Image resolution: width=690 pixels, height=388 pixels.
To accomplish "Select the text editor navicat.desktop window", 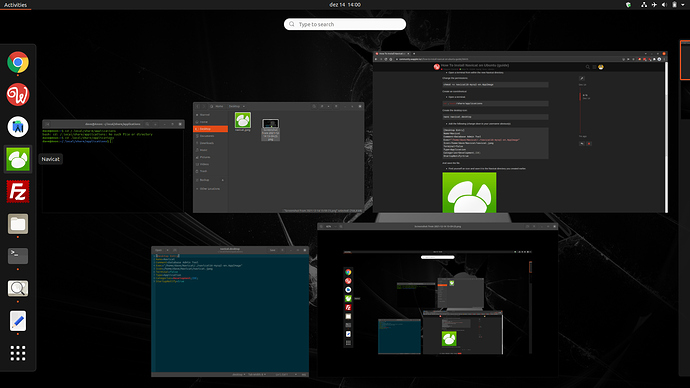I will 230,311.
